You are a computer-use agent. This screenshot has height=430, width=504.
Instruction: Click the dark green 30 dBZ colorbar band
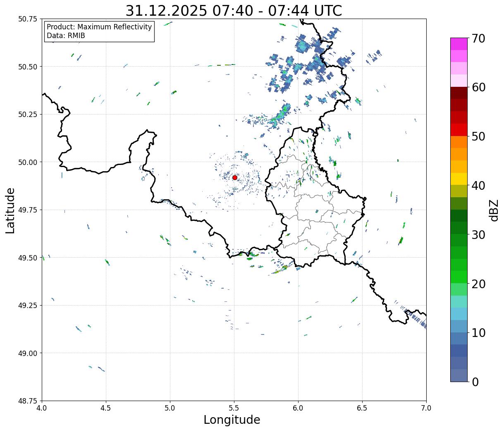tap(459, 228)
